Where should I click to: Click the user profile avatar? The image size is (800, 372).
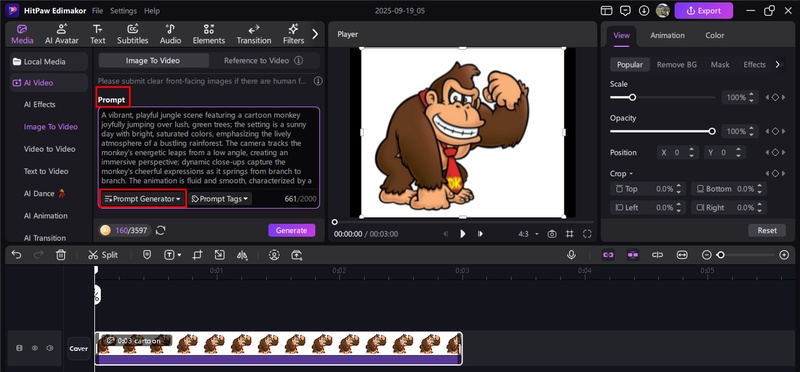click(663, 10)
